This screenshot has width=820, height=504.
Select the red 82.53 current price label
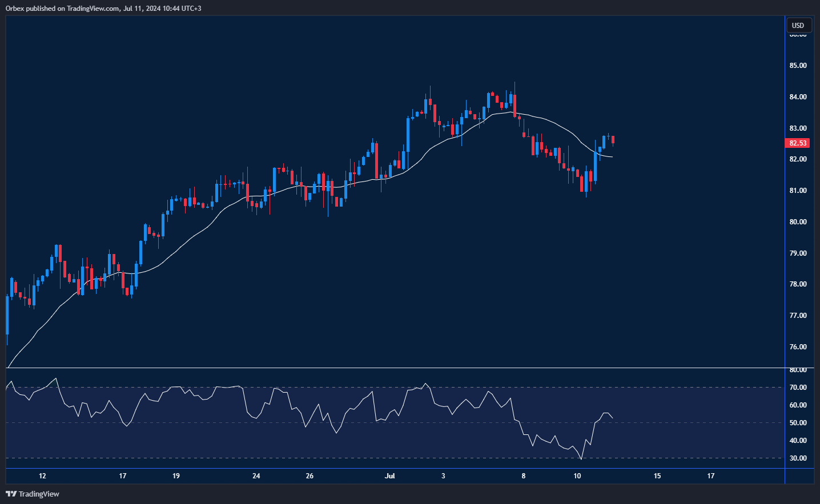click(x=797, y=143)
